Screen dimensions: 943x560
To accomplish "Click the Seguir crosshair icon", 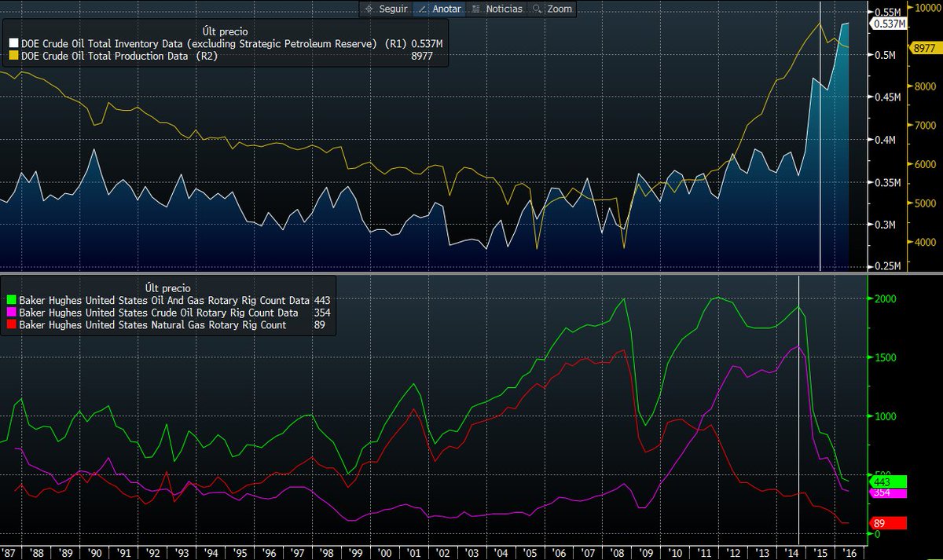I will coord(370,9).
